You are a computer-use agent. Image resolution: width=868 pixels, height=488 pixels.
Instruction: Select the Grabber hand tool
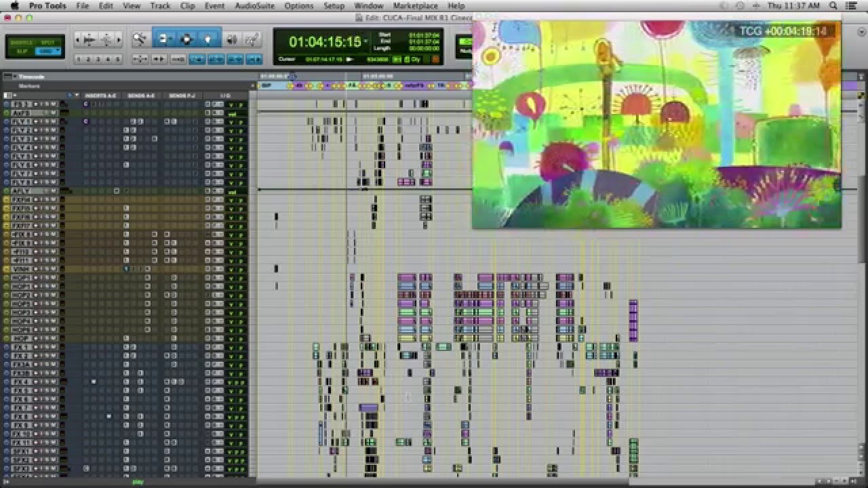click(x=208, y=39)
